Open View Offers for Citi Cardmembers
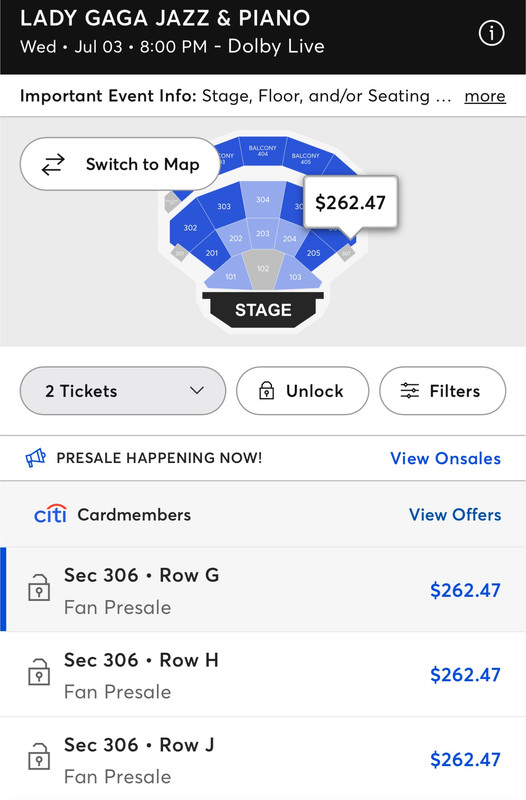Viewport: 526px width, 800px height. coord(455,514)
